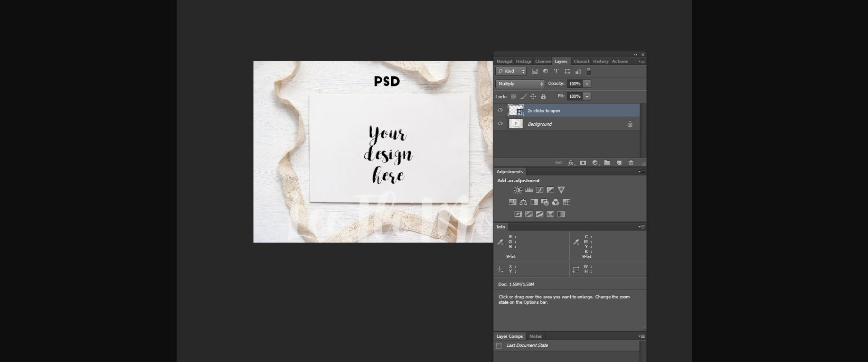The width and height of the screenshot is (868, 362).
Task: Open the Adjustments panel options menu
Action: coord(642,172)
